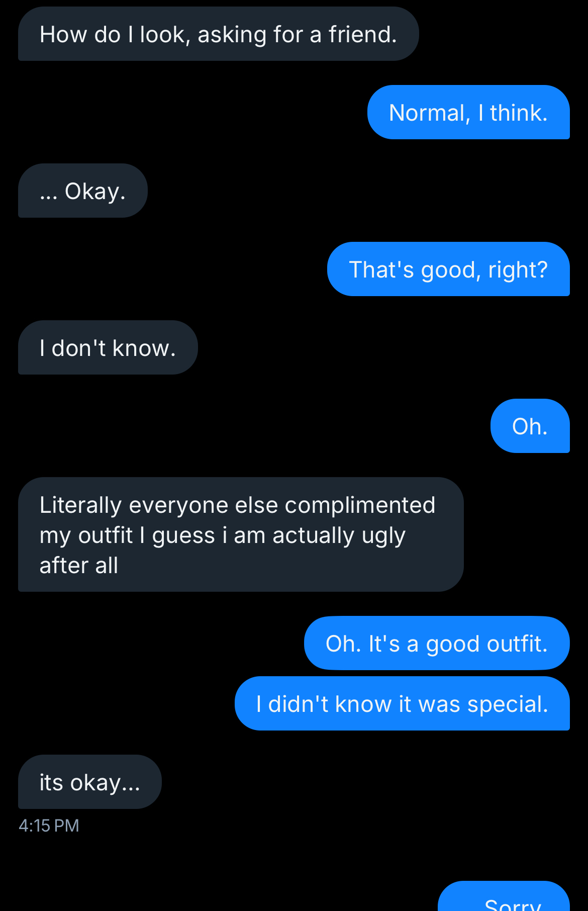588x911 pixels.
Task: Click the word "complimented" in the long message
Action: [359, 505]
